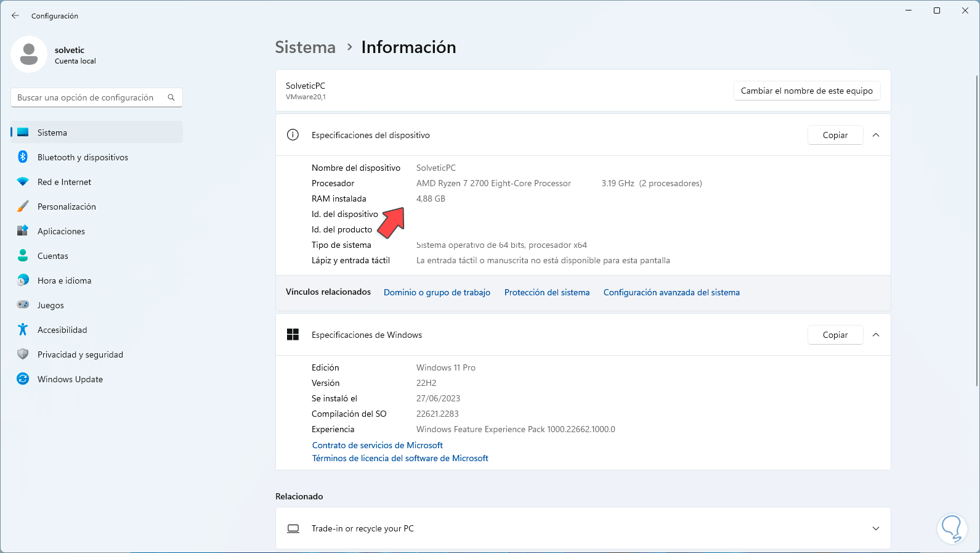Open the Aplicaciones icon in sidebar
The height and width of the screenshot is (553, 980).
[x=23, y=231]
